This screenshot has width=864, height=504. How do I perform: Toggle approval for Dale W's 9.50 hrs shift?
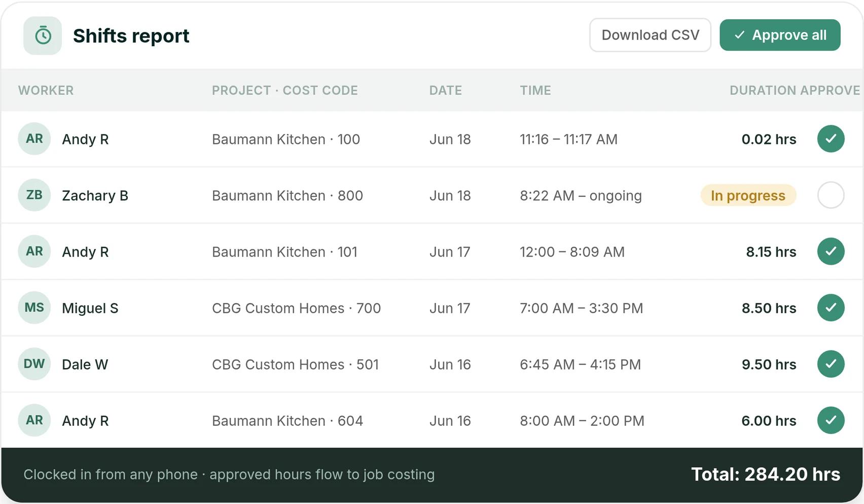click(x=831, y=364)
